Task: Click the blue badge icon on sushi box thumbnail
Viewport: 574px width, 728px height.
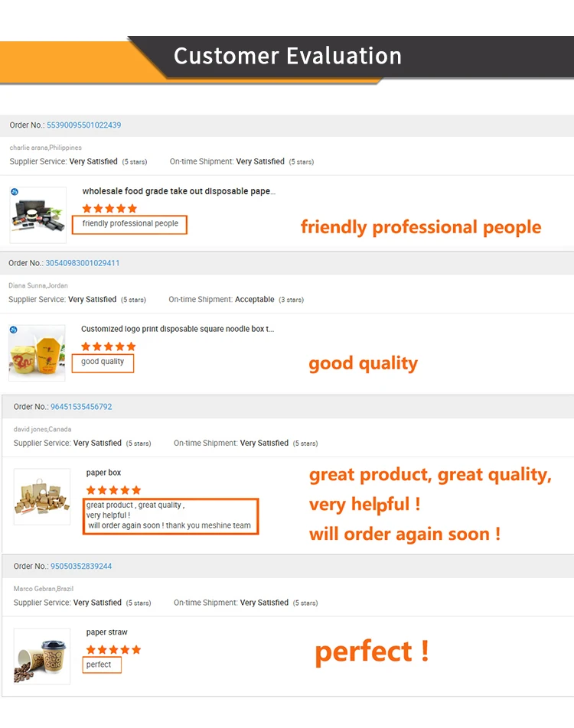Action: pos(15,192)
